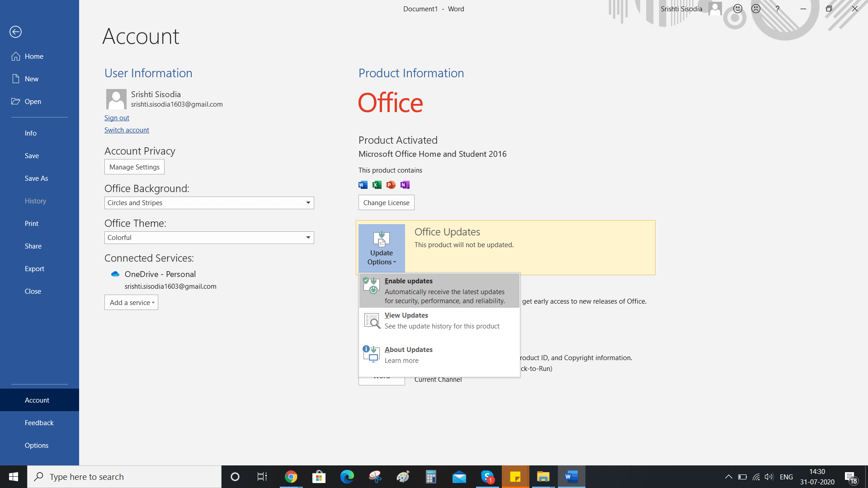
Task: Click the Sign out link
Action: coord(117,117)
